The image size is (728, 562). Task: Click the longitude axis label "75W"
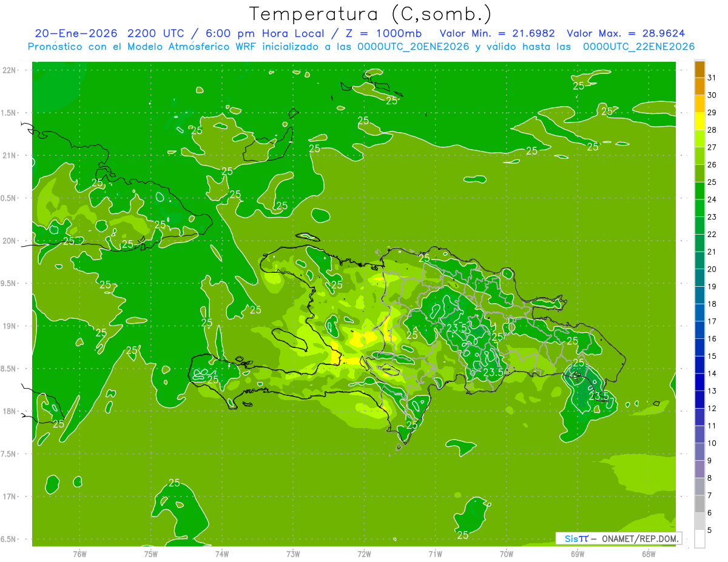[x=151, y=554]
